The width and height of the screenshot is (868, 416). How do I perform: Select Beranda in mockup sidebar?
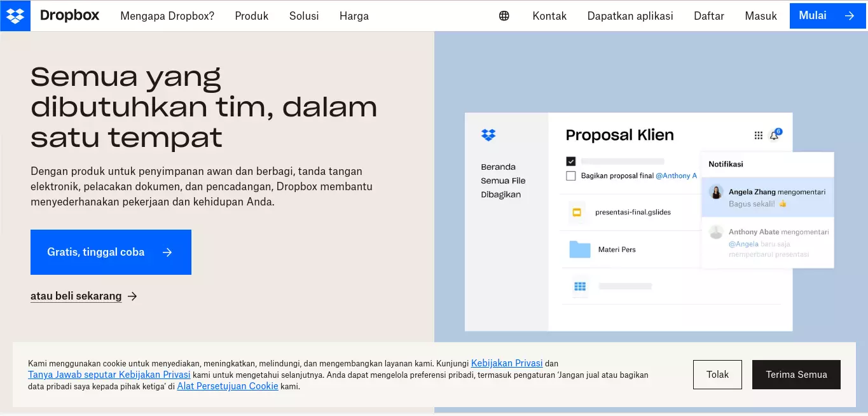(x=498, y=167)
